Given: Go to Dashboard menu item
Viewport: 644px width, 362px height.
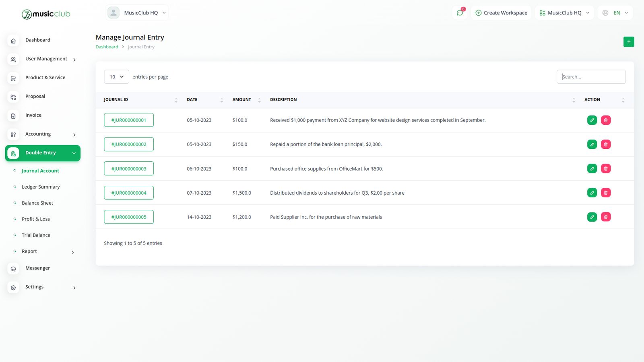Looking at the screenshot, I should (x=38, y=40).
